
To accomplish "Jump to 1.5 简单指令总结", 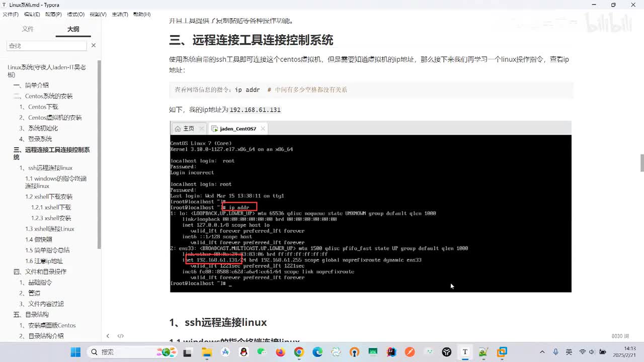I will [47, 250].
